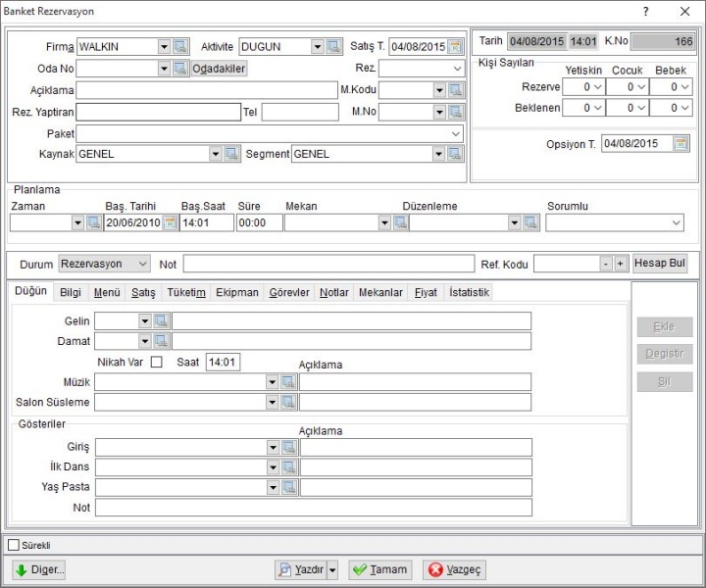Click the Yazdır print button

[301, 570]
